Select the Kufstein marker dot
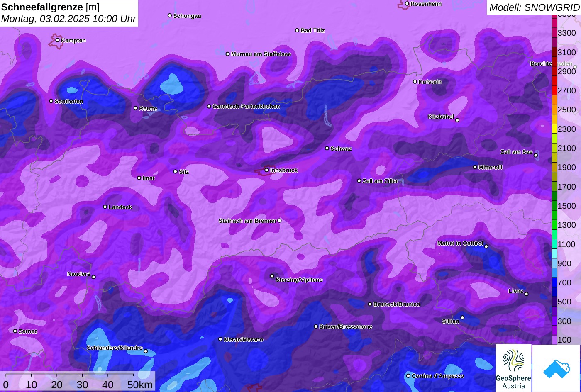Image resolution: width=581 pixels, height=392 pixels. point(415,82)
